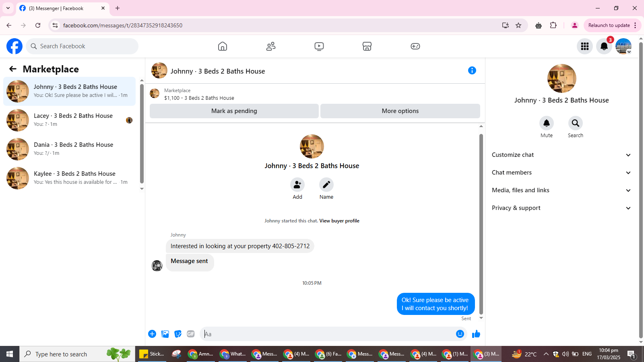
Task: Go back using the arrow beside Marketplace heading
Action: [13, 69]
